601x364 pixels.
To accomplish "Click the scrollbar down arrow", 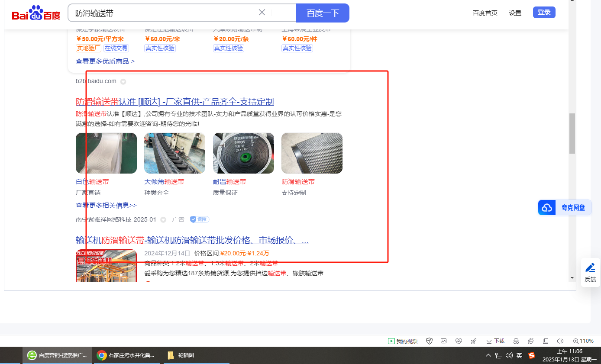I will point(572,277).
